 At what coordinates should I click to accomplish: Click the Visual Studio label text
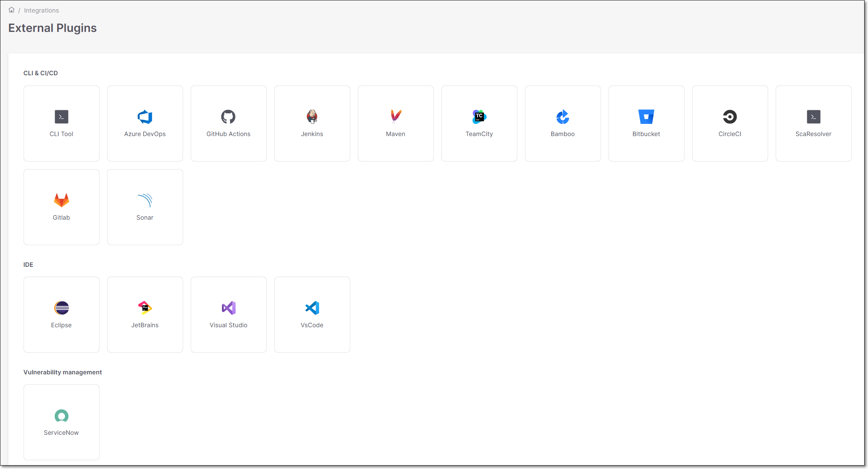coord(229,325)
